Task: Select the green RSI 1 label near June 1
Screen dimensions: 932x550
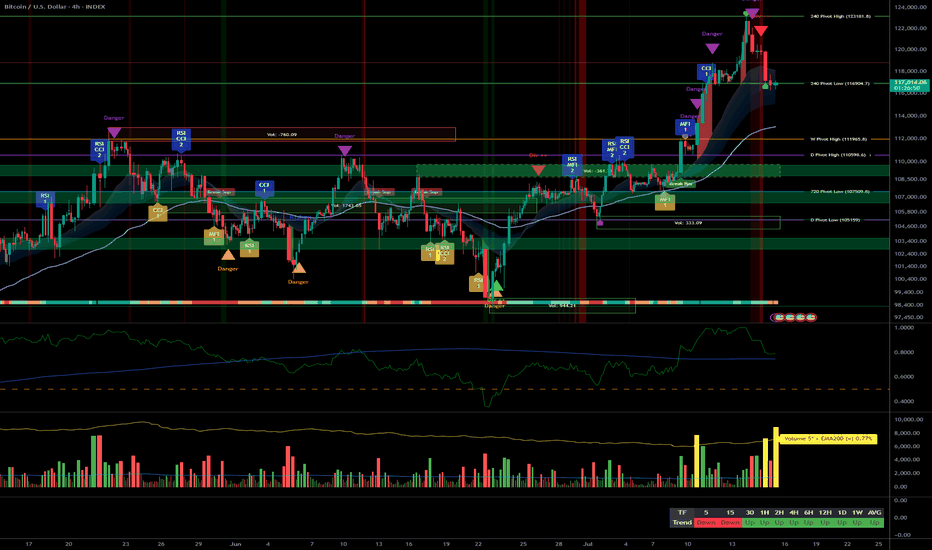Action: click(249, 248)
